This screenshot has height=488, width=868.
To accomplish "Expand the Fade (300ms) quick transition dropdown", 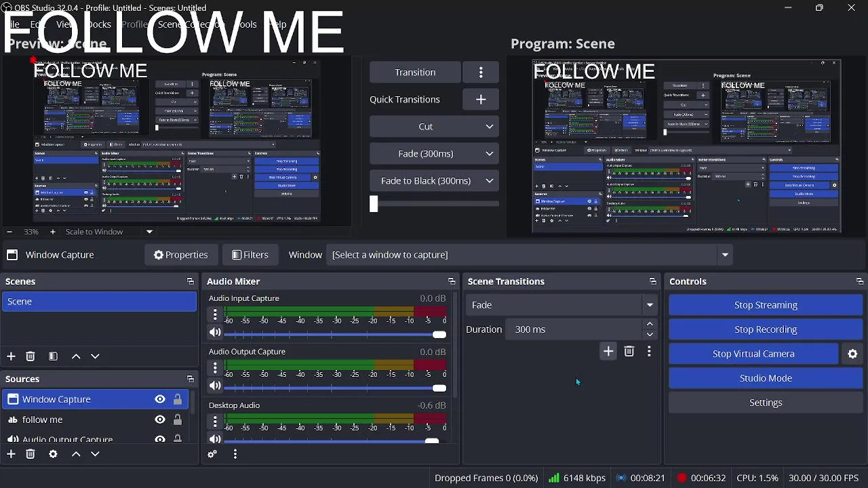I will point(434,154).
